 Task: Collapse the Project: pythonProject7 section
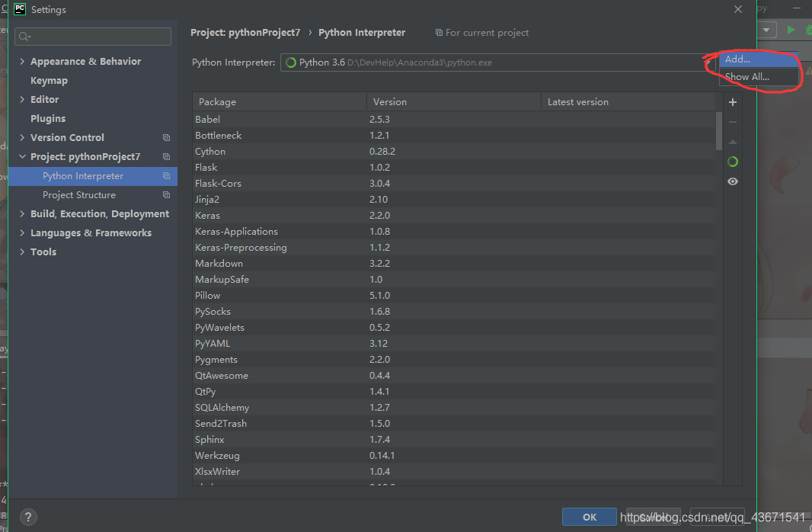click(x=22, y=156)
